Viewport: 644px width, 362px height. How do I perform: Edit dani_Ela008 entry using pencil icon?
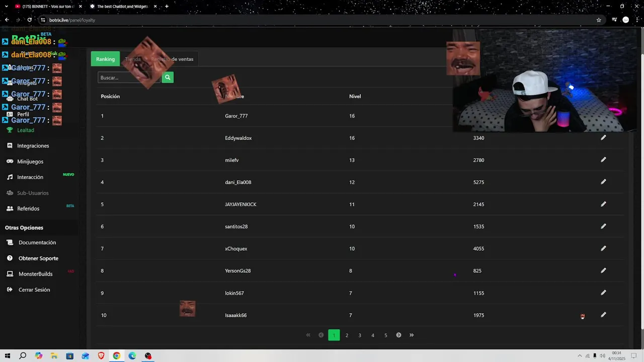[x=603, y=182]
